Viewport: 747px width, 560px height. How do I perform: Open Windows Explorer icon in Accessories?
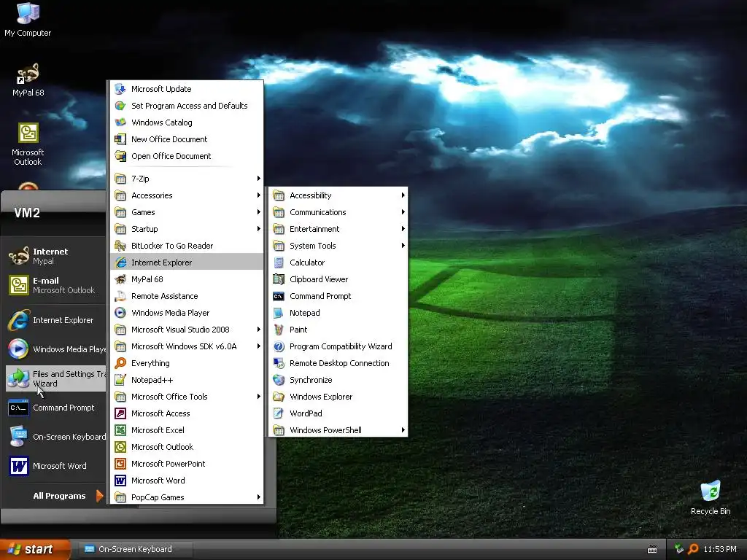279,397
